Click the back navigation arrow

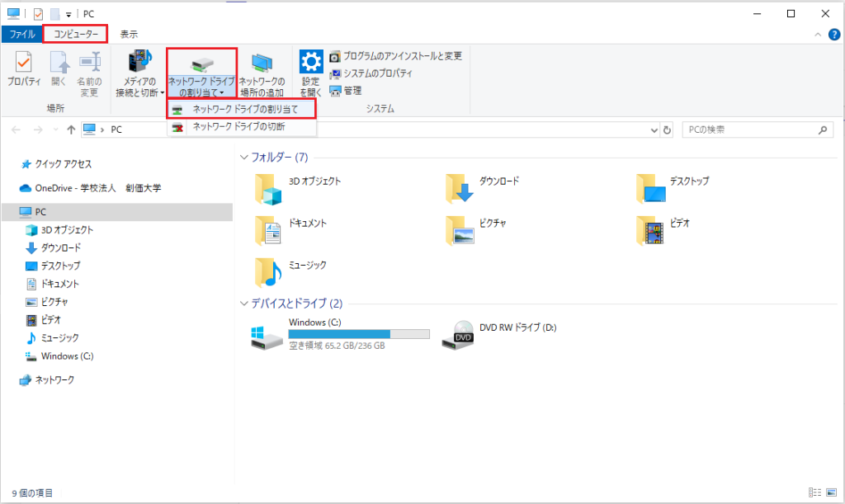click(x=17, y=130)
